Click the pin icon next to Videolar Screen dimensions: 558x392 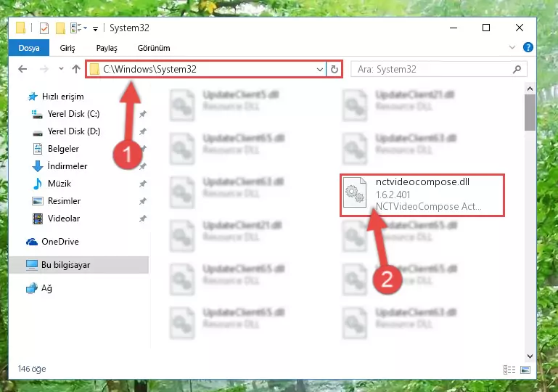point(143,219)
